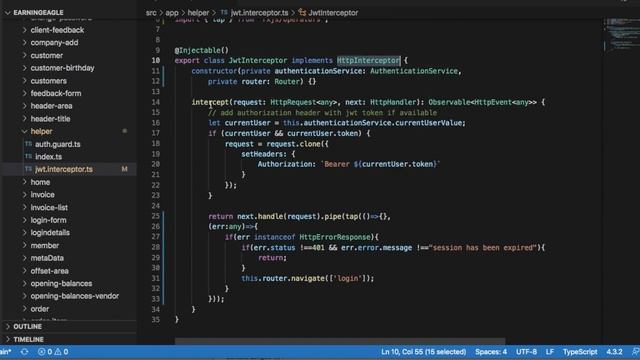The height and width of the screenshot is (360, 640).
Task: Click TypeScript version 4.3.2
Action: [614, 352]
